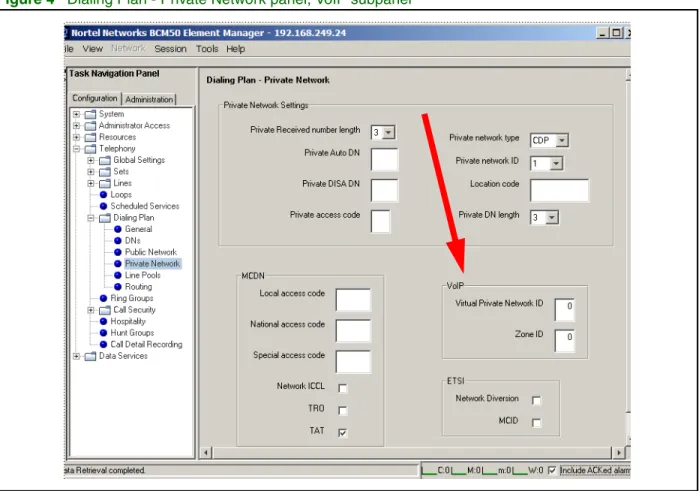Screen dimensions: 699x491
Task: Click the Private access code field
Action: 380,222
